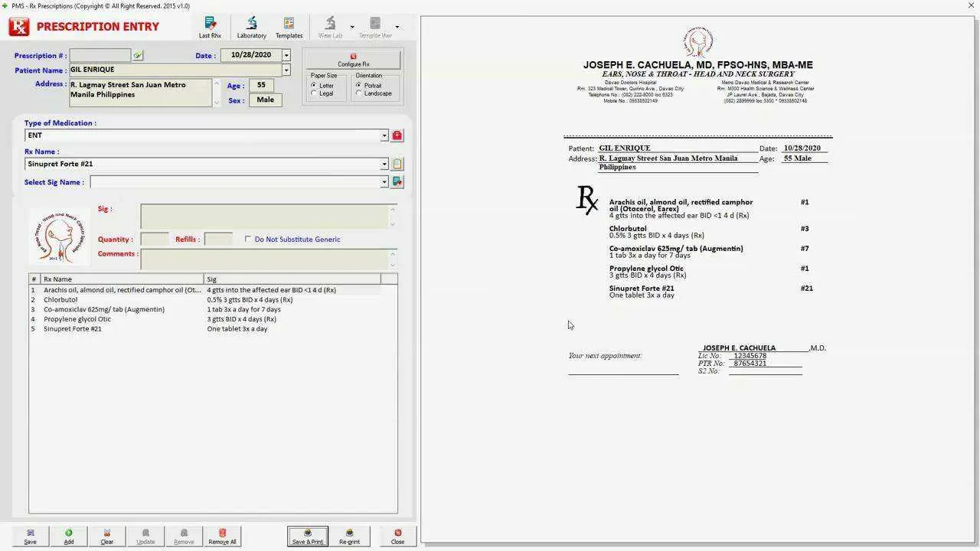Select the Co-amoxiclav 625mg row in list
Image resolution: width=980 pixels, height=551 pixels.
[204, 309]
